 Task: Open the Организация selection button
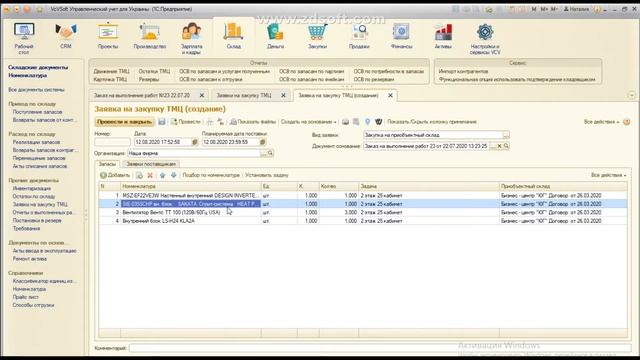tap(263, 153)
